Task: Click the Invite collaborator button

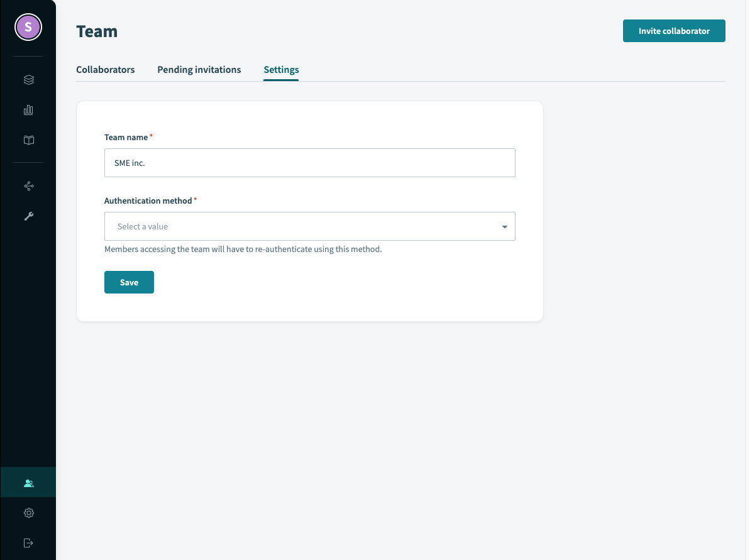Action: tap(674, 30)
